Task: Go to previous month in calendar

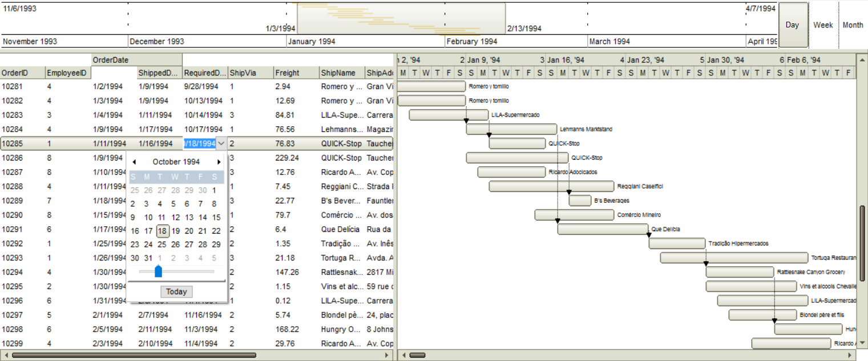Action: click(x=134, y=162)
